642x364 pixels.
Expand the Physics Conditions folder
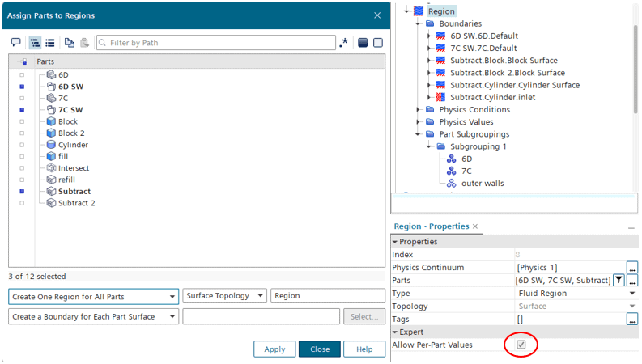click(418, 110)
